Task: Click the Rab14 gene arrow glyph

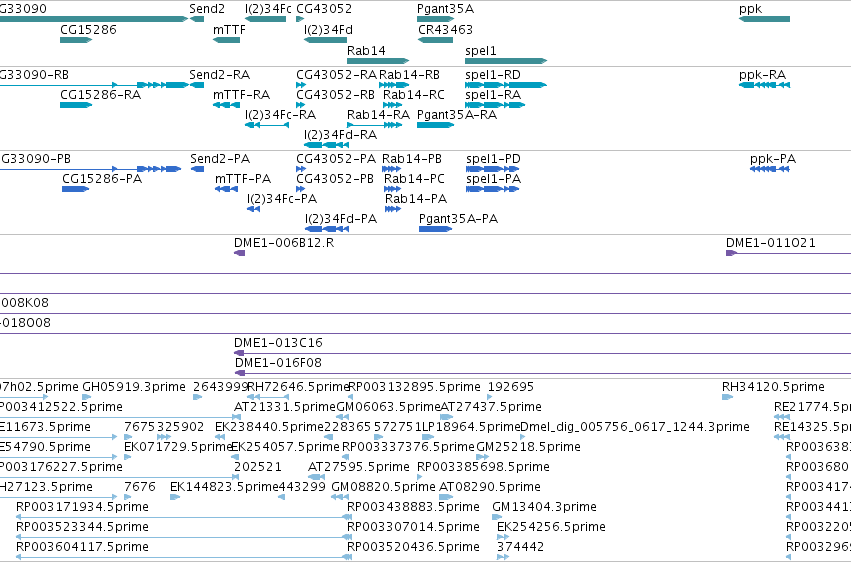Action: [378, 61]
